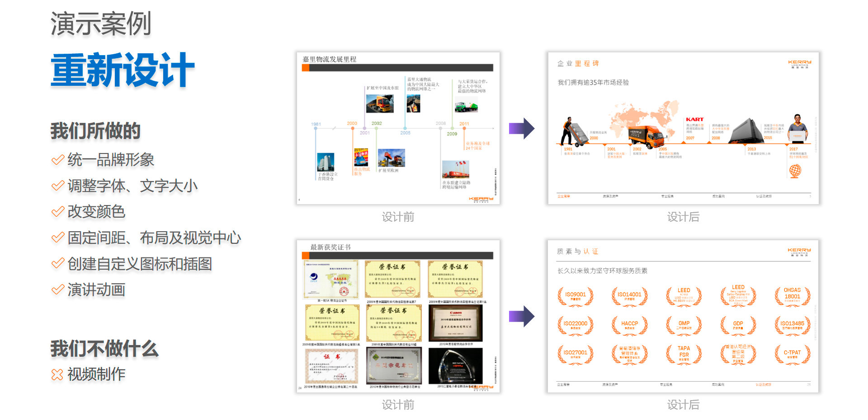
Task: Click the OHSAS 18001 laurel badge
Action: [792, 295]
